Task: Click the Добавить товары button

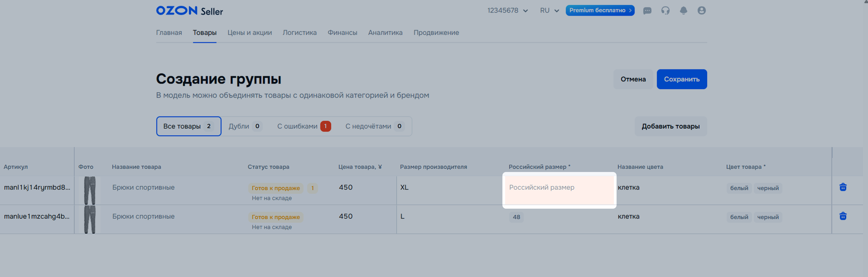Action: click(x=670, y=126)
